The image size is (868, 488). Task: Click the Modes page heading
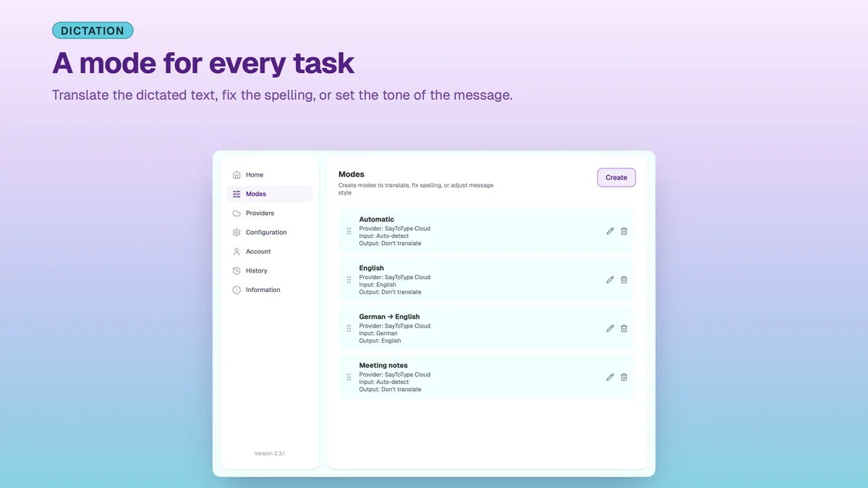(x=352, y=174)
